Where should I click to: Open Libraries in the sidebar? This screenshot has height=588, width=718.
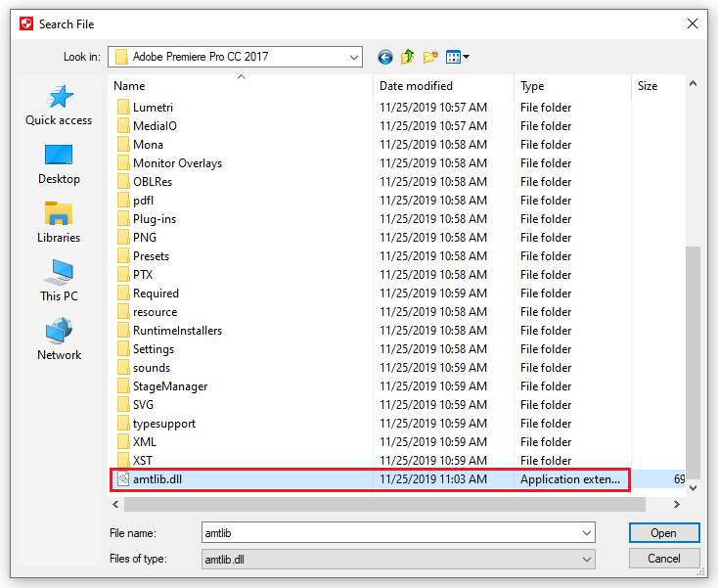tap(59, 222)
